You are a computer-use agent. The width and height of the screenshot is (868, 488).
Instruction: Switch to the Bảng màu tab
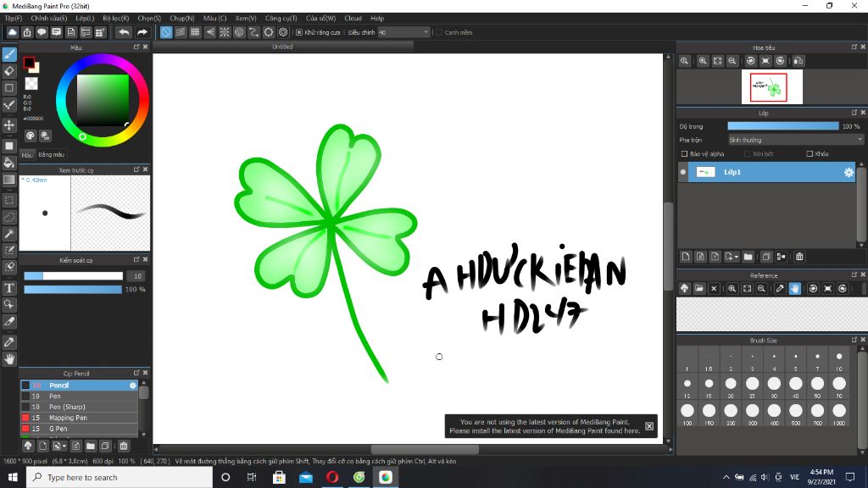click(x=52, y=154)
